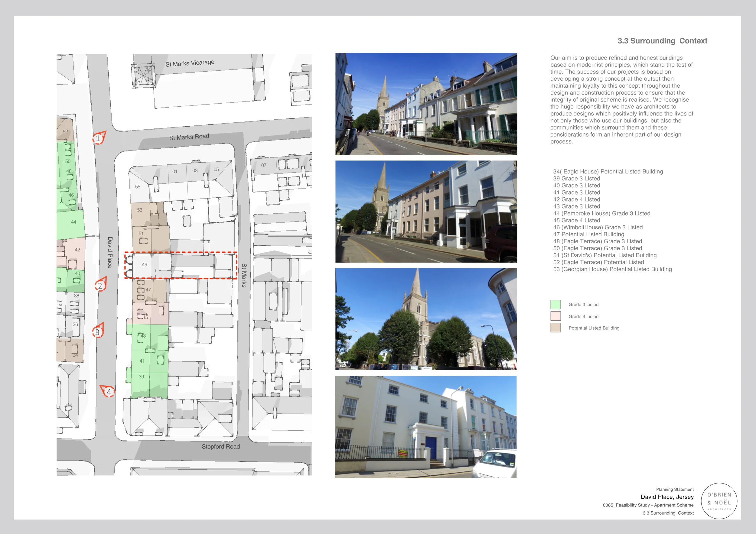Select Georgian House plot 53 on map

(140, 209)
